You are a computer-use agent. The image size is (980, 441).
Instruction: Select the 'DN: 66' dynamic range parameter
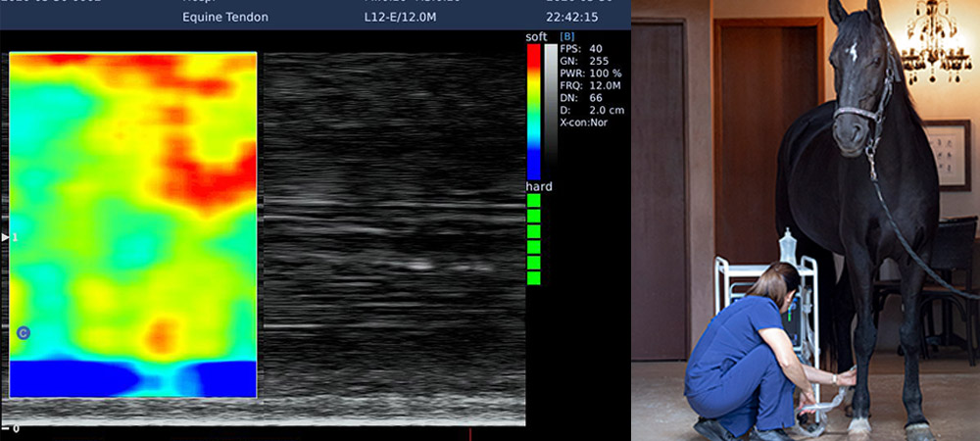[582, 99]
